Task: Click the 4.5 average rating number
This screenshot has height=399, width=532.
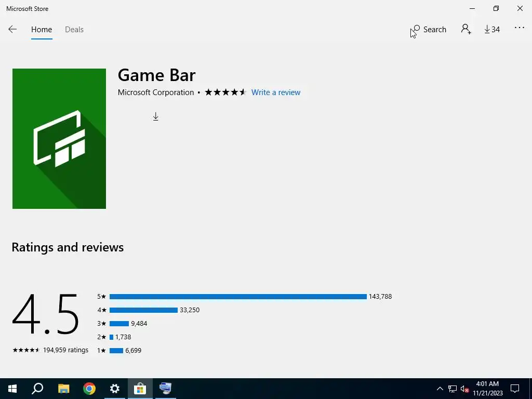Action: point(45,314)
